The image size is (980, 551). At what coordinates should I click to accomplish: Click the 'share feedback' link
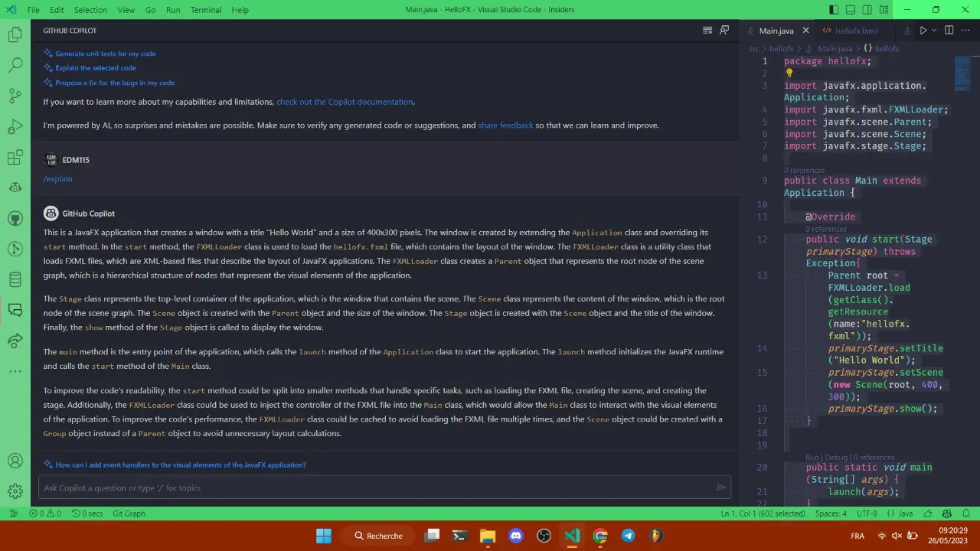coord(505,125)
